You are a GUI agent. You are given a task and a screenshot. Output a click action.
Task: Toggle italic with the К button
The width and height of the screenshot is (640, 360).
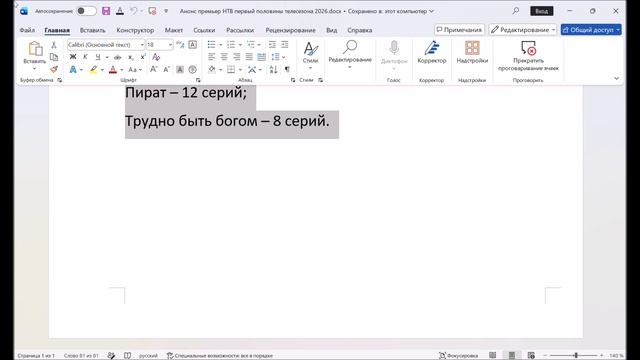pos(85,57)
